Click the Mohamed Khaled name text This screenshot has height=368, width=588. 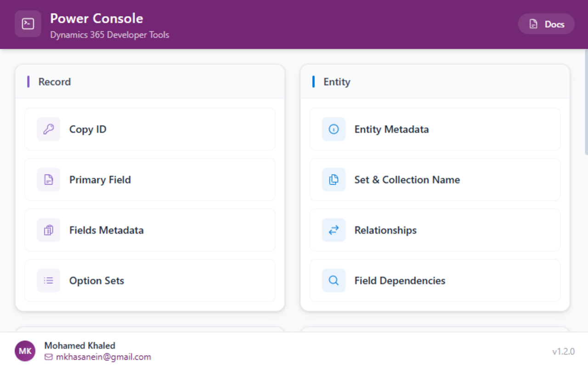point(80,345)
